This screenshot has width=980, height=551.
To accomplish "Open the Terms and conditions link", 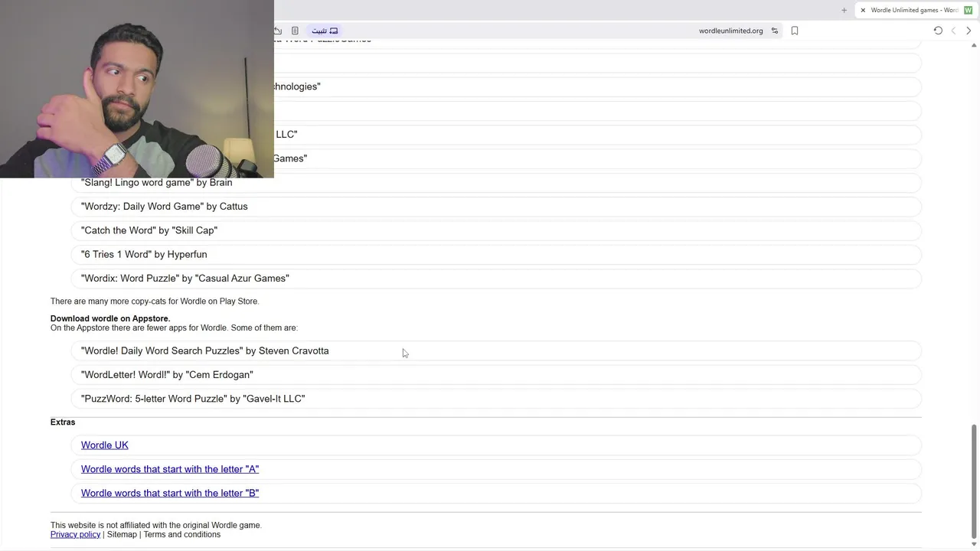I will point(182,534).
